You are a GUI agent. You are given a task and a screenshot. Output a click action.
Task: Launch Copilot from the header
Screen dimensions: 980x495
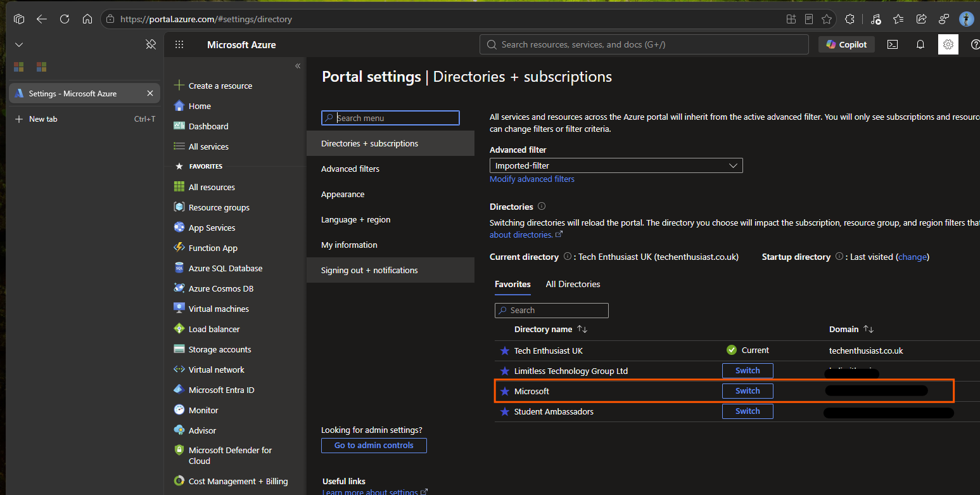[846, 44]
